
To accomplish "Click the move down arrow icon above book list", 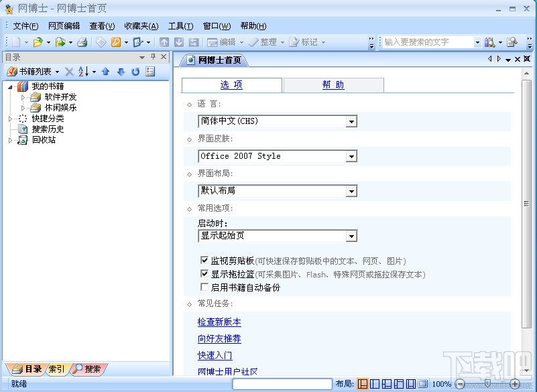I will point(121,72).
